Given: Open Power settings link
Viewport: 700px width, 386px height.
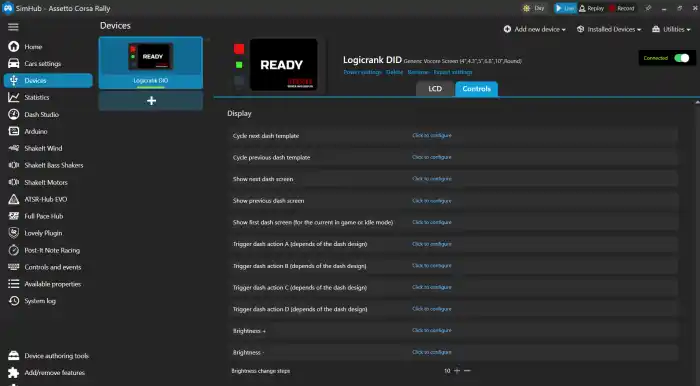Looking at the screenshot, I should click(362, 72).
